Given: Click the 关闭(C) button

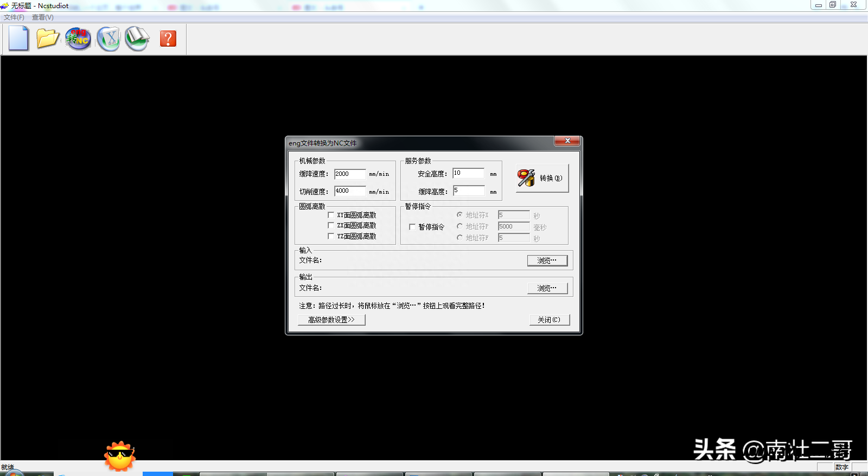Looking at the screenshot, I should point(549,320).
